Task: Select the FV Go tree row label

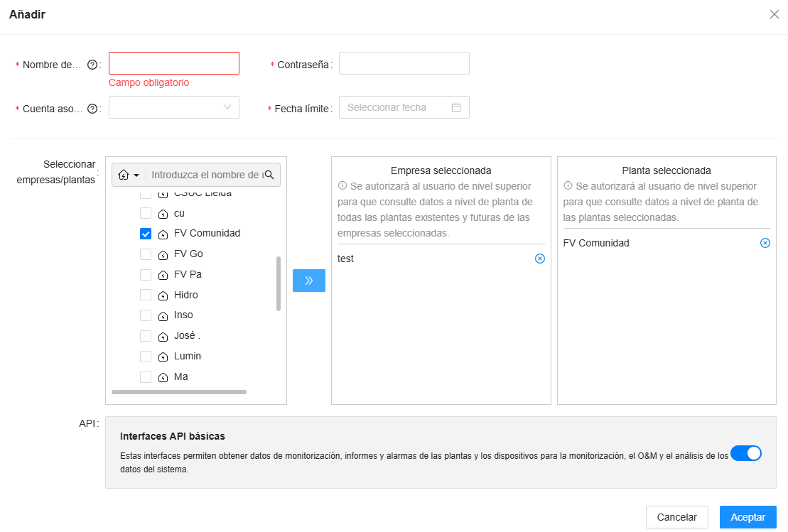Action: click(x=188, y=254)
